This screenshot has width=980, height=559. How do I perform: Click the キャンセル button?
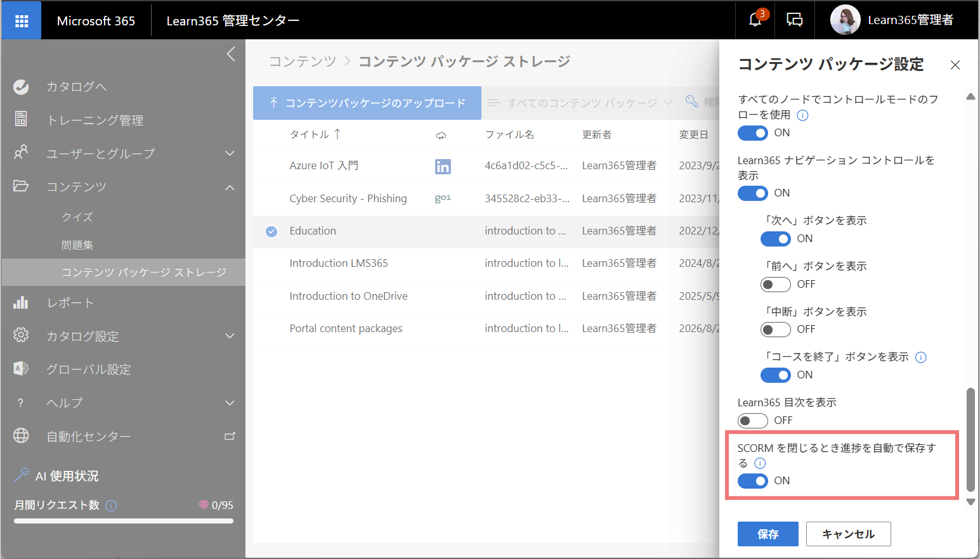pyautogui.click(x=848, y=534)
